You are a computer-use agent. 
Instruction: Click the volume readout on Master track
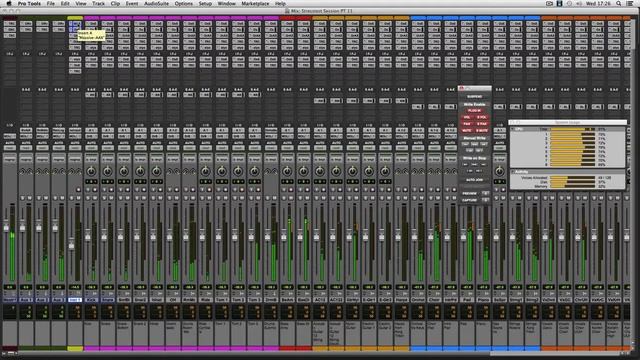coord(9,287)
